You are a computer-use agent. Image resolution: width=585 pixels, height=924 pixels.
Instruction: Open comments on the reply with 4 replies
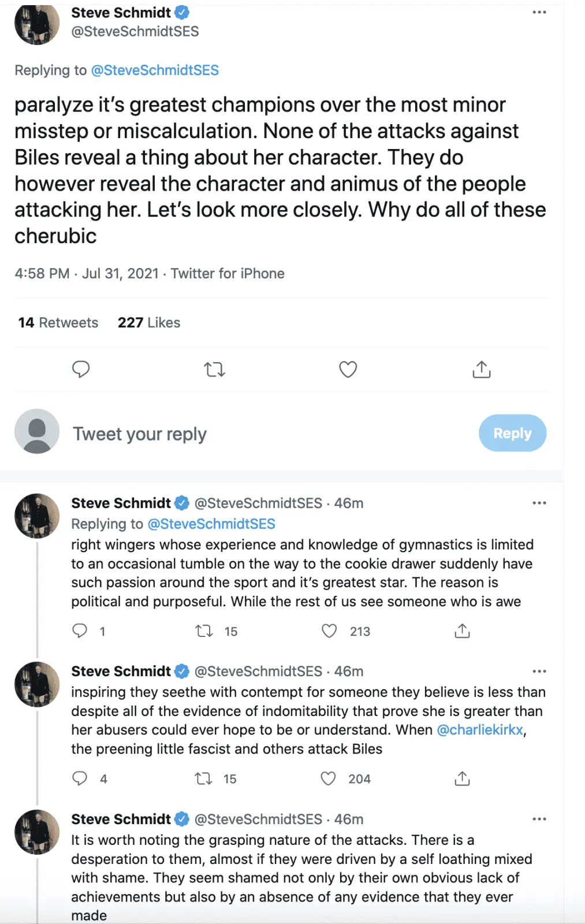[80, 778]
